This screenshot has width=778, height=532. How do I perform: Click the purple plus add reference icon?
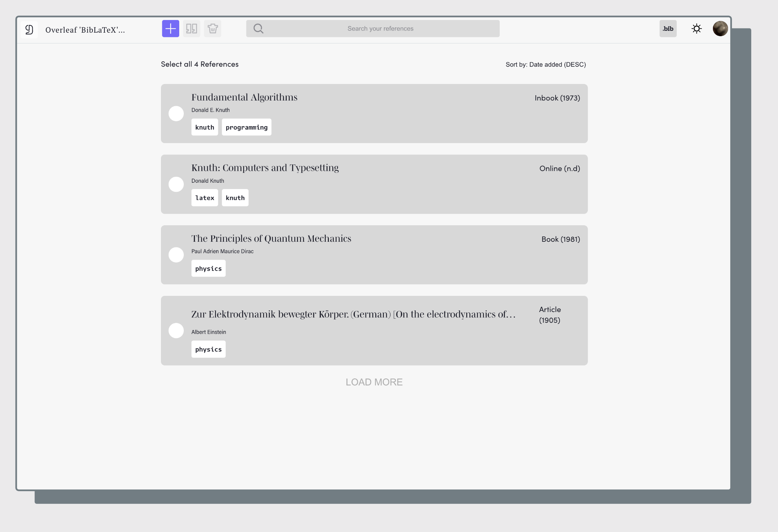(x=170, y=28)
